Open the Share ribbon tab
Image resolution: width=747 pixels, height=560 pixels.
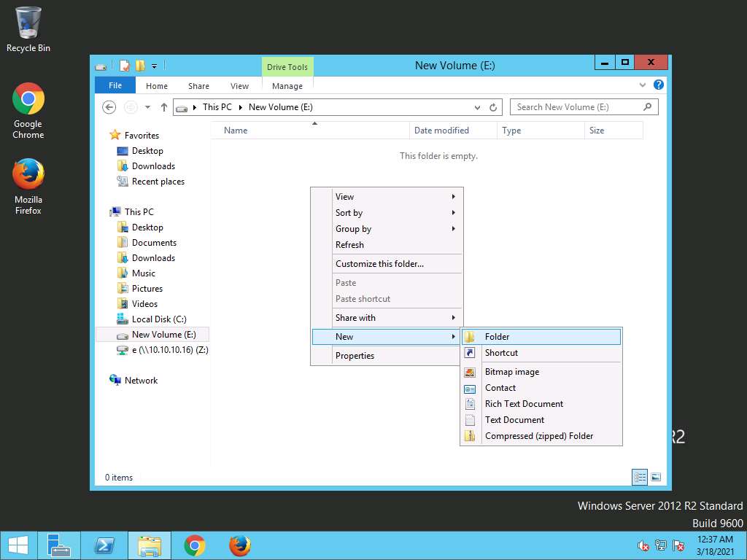coord(198,86)
